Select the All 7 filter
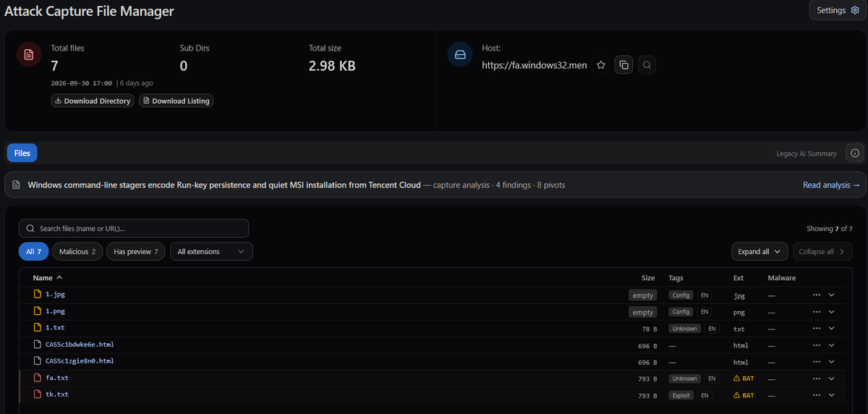The width and height of the screenshot is (868, 414). [33, 251]
